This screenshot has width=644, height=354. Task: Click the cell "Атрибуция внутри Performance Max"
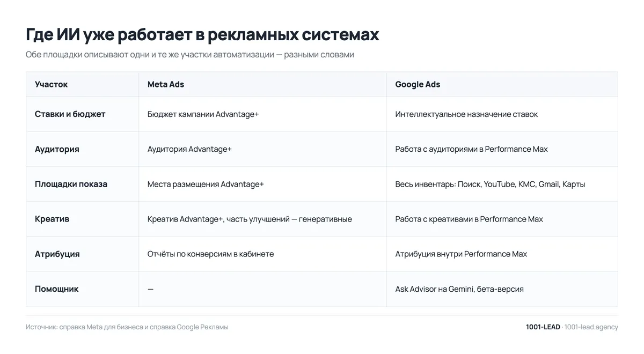coord(461,254)
